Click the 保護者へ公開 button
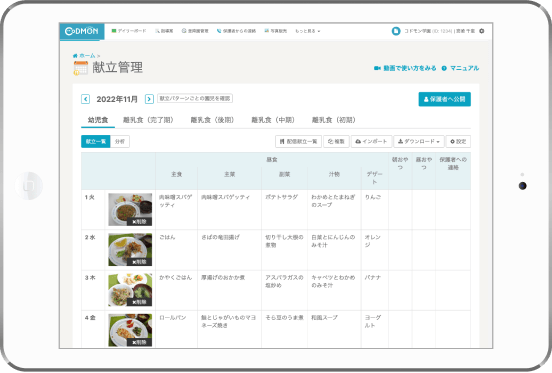The image size is (552, 373). (444, 99)
